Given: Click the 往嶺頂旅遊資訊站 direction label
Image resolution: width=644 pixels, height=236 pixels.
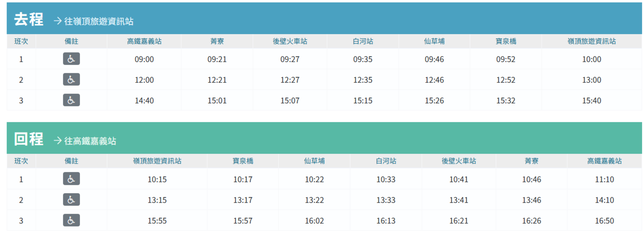Looking at the screenshot, I should point(98,21).
